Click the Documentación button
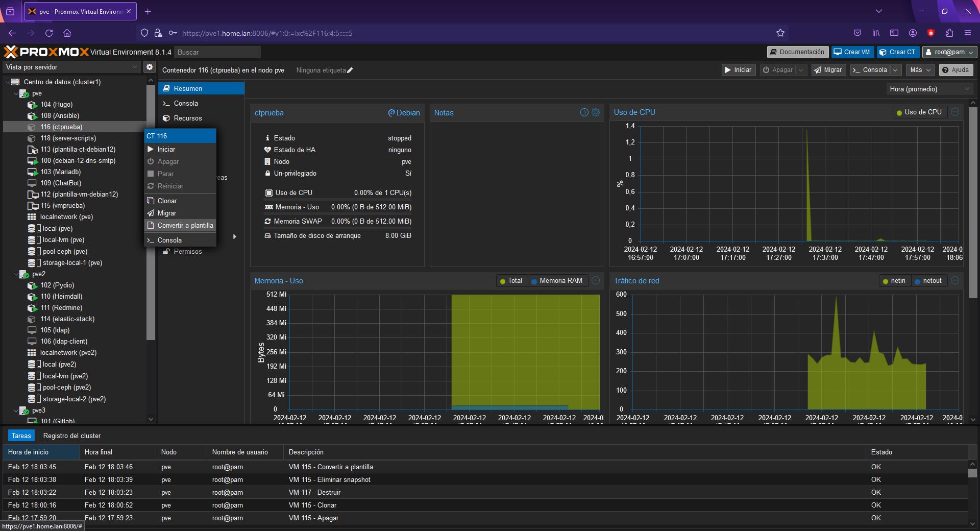 click(x=797, y=52)
